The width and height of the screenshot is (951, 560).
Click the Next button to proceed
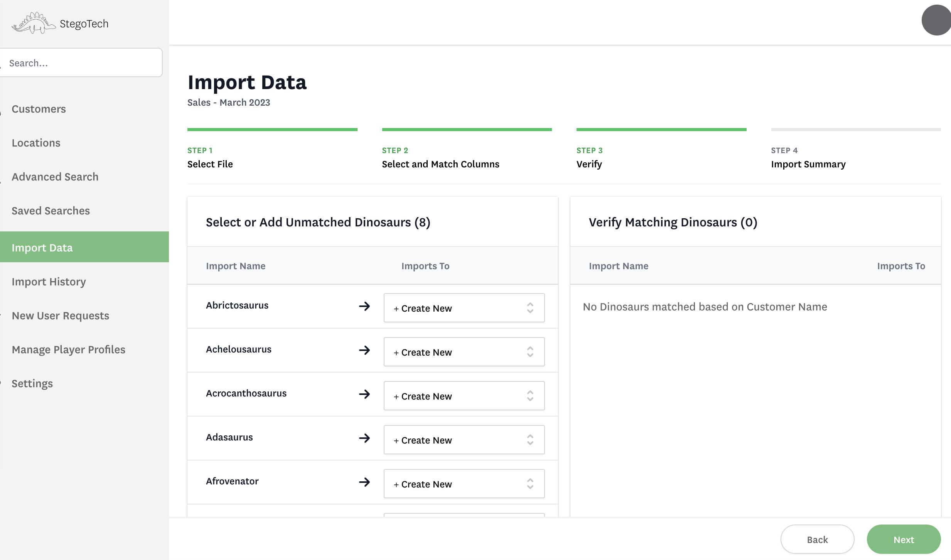904,539
